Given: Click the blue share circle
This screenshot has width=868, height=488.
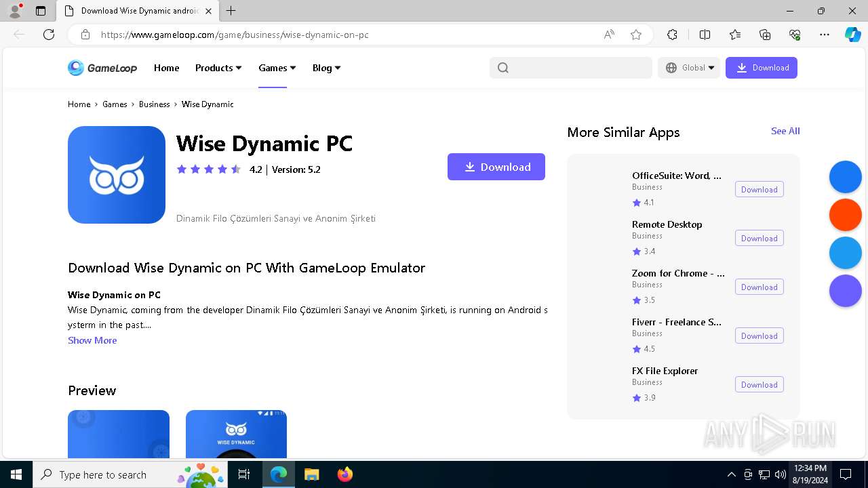Looking at the screenshot, I should (x=846, y=178).
